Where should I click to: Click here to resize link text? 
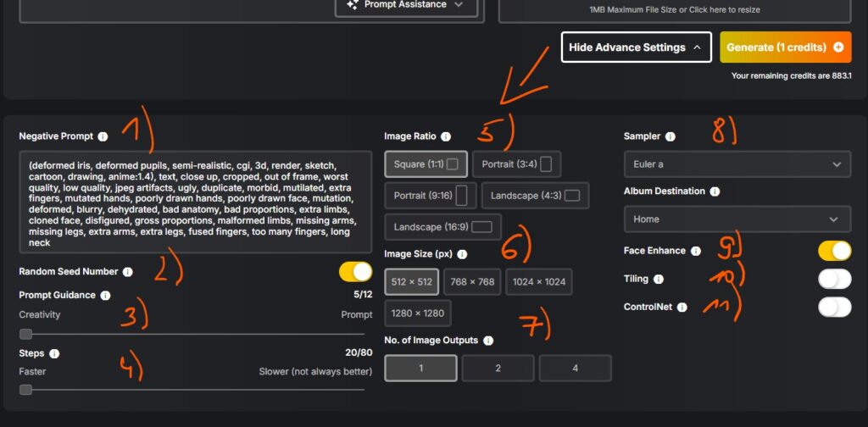coord(725,10)
